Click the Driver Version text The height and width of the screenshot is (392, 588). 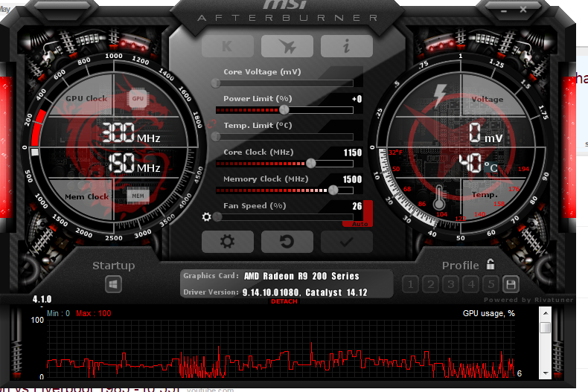pyautogui.click(x=305, y=292)
